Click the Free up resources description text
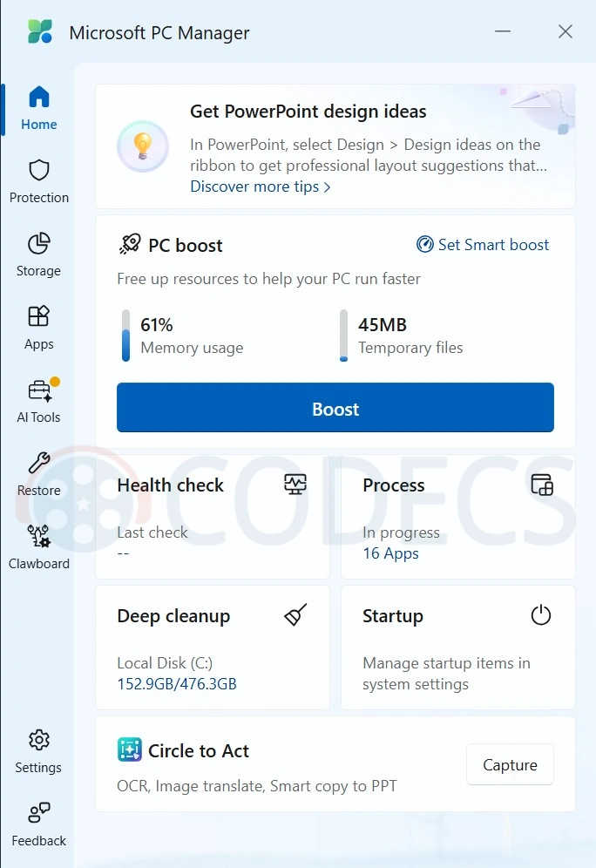This screenshot has height=868, width=596. pyautogui.click(x=269, y=279)
